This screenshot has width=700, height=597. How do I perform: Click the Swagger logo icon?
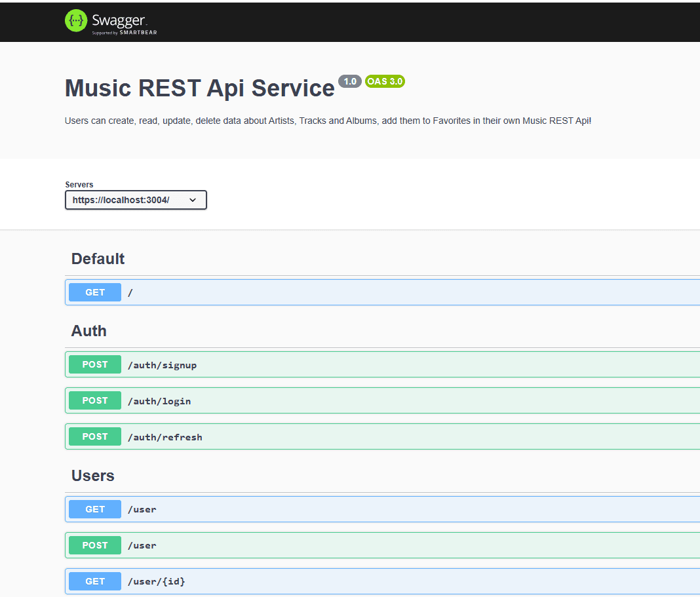pos(76,20)
